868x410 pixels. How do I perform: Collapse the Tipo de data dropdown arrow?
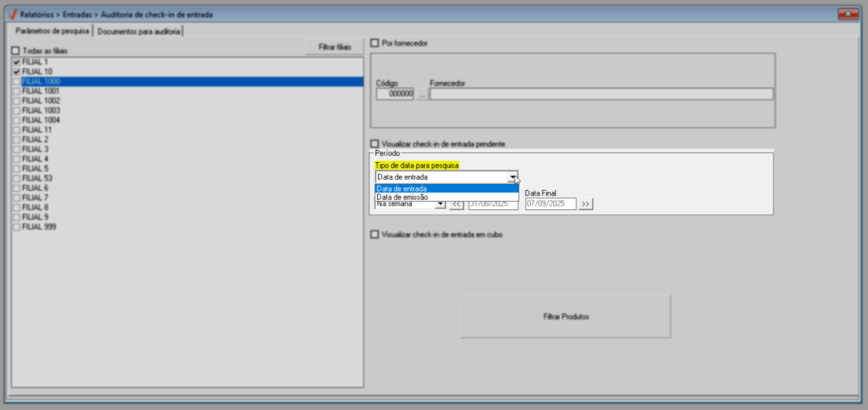pyautogui.click(x=513, y=177)
